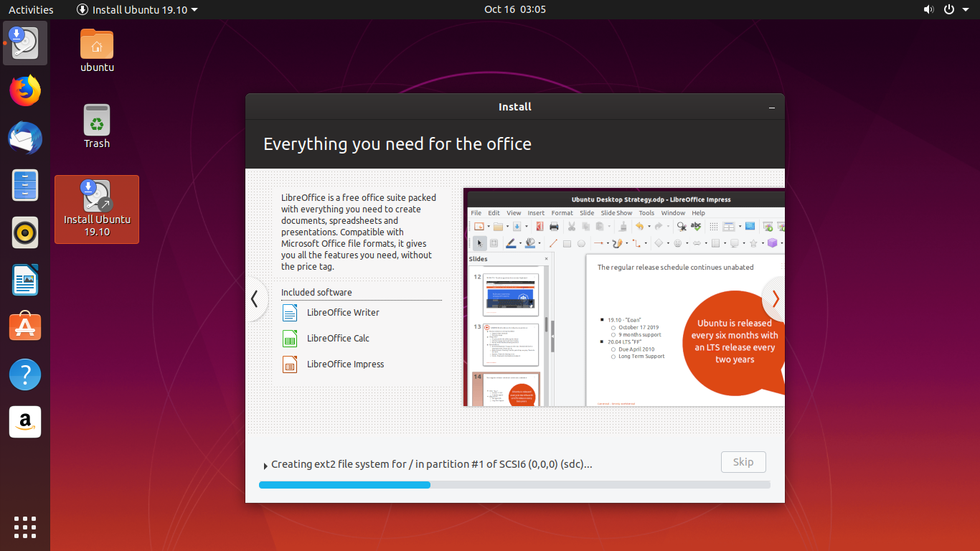Click the LibreOffice Writer icon under Included software
This screenshot has height=551, width=980.
tap(290, 313)
